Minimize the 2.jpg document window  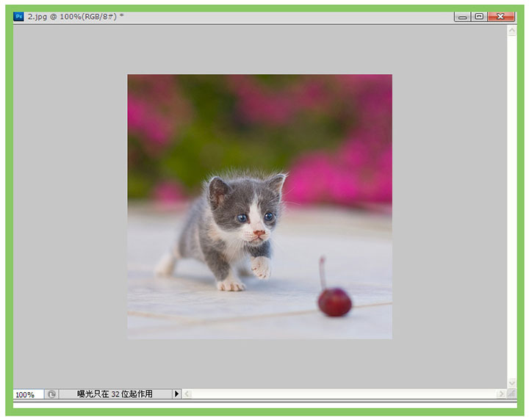(x=462, y=16)
